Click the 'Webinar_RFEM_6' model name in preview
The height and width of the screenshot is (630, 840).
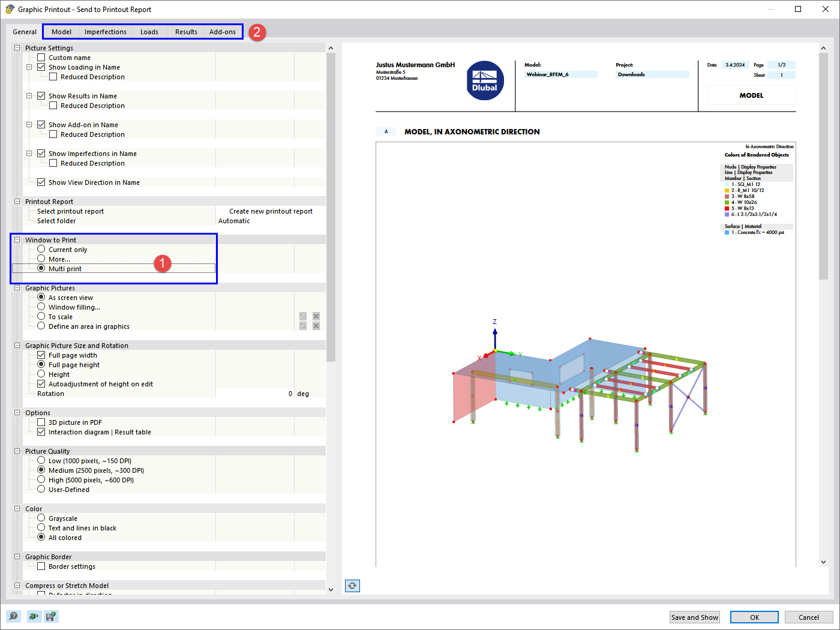(547, 74)
